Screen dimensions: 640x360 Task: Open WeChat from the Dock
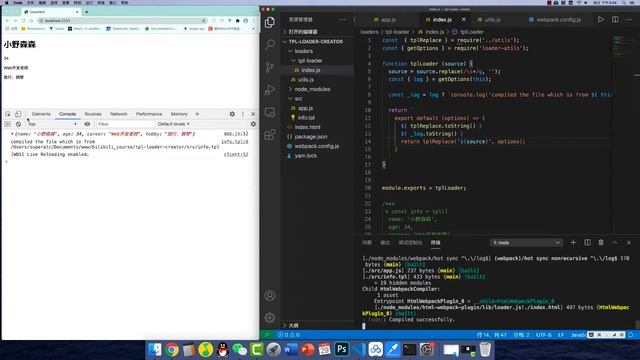click(240, 350)
